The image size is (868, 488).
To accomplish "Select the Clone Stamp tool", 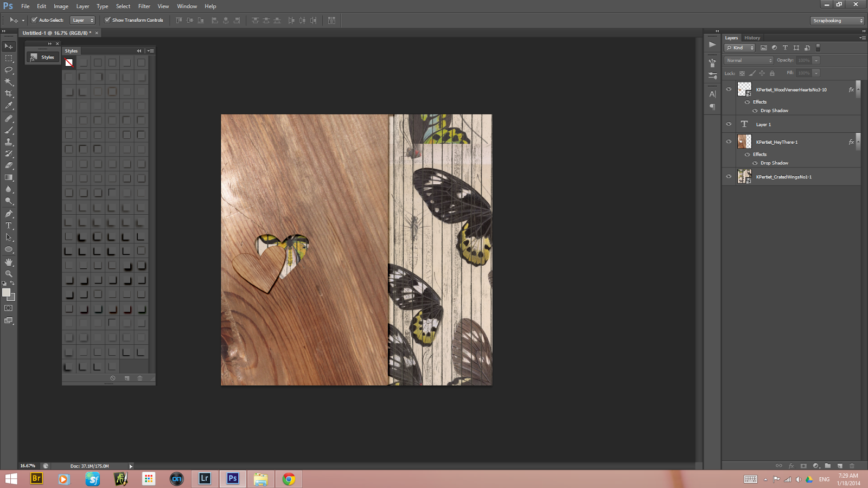I will click(9, 142).
